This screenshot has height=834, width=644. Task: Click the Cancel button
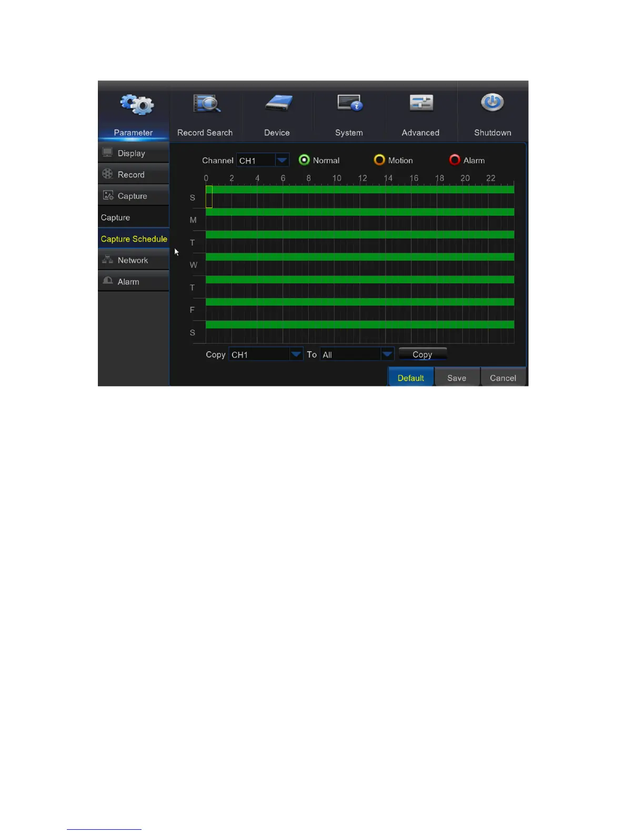pyautogui.click(x=503, y=378)
